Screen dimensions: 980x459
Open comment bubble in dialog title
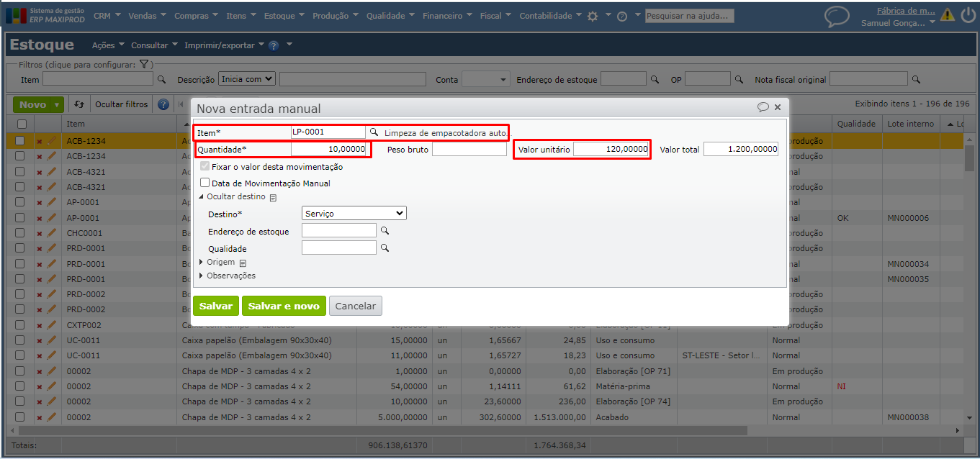pyautogui.click(x=763, y=107)
